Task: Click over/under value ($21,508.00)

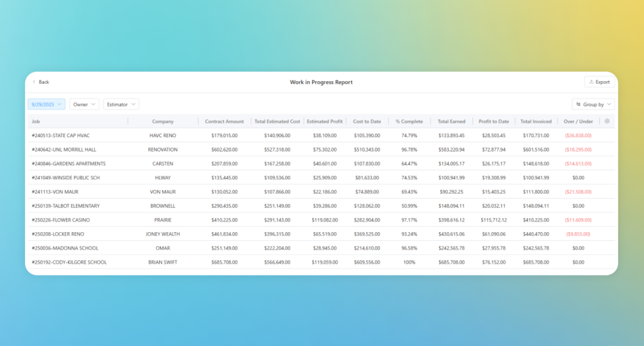Action: click(x=579, y=192)
